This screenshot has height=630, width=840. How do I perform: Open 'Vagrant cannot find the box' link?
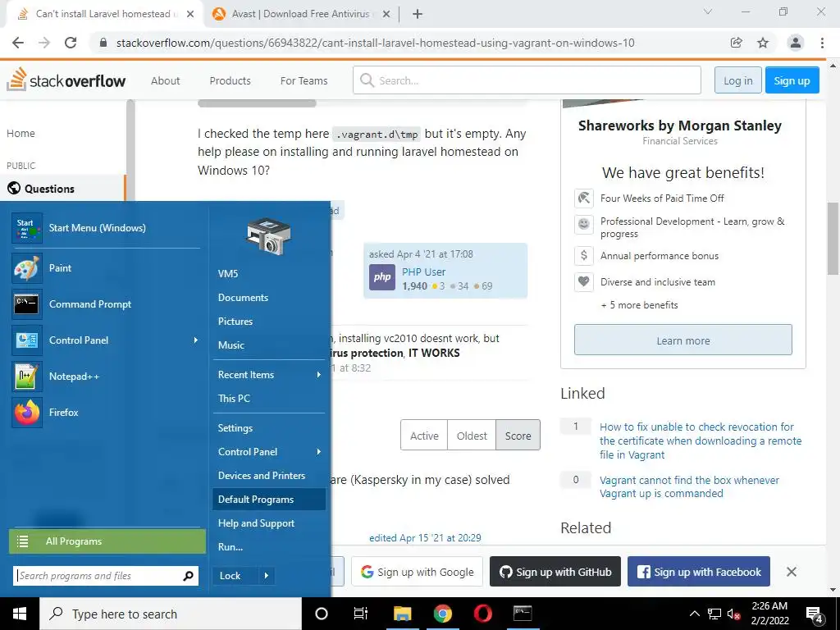(x=689, y=487)
